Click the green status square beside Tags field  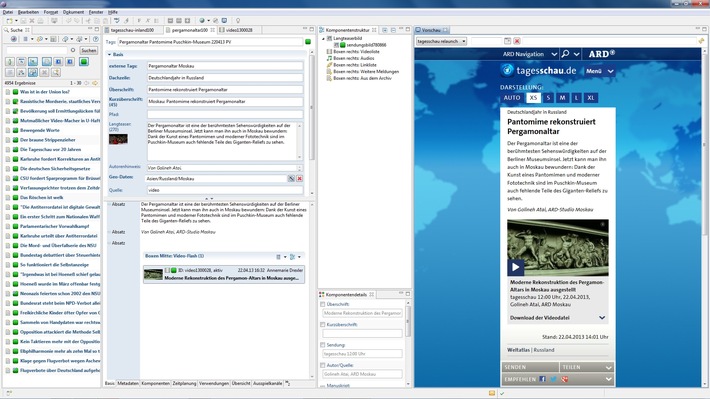[x=308, y=42]
